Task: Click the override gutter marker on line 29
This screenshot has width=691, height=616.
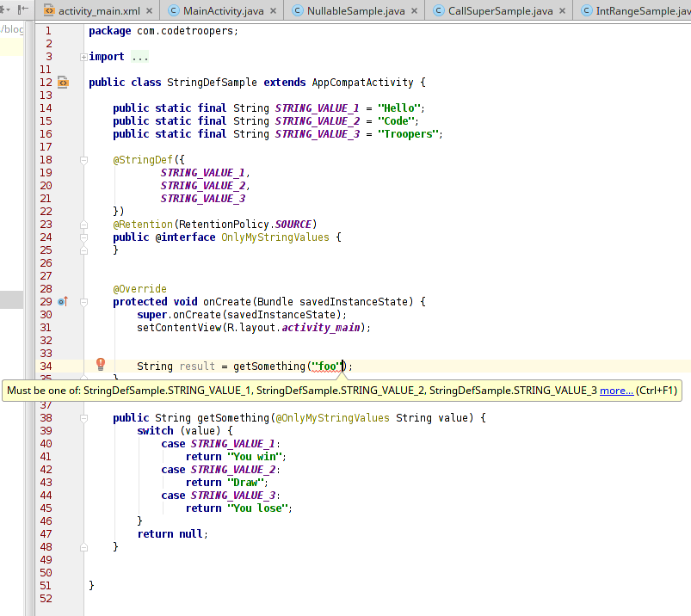Action: (62, 302)
